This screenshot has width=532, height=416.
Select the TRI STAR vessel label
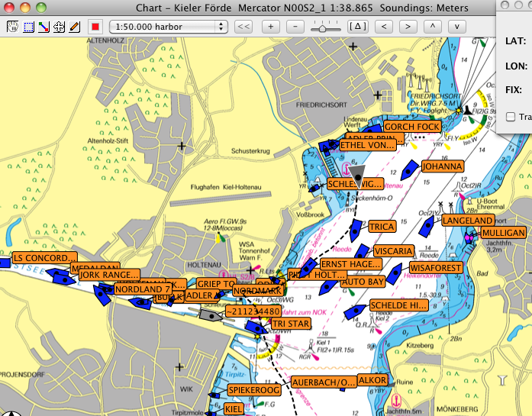[x=291, y=324]
